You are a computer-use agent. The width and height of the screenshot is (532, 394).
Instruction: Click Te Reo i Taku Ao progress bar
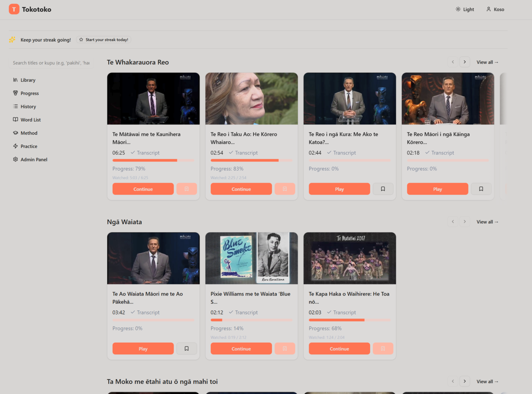click(x=251, y=160)
